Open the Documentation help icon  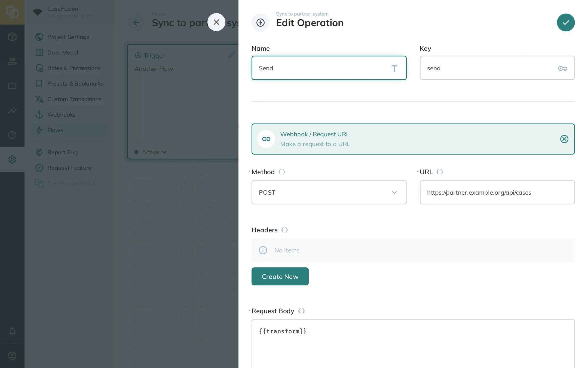pos(12,135)
